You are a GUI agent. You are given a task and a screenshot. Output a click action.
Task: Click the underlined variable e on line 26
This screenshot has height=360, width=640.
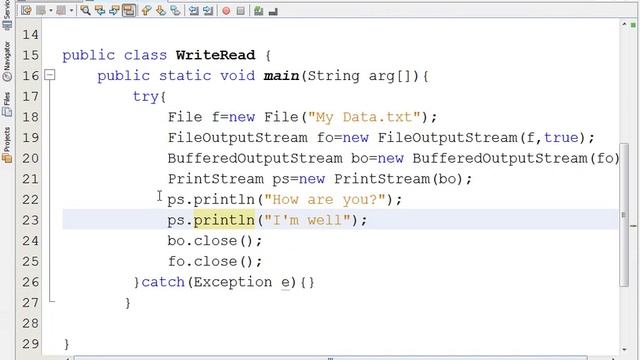click(285, 282)
